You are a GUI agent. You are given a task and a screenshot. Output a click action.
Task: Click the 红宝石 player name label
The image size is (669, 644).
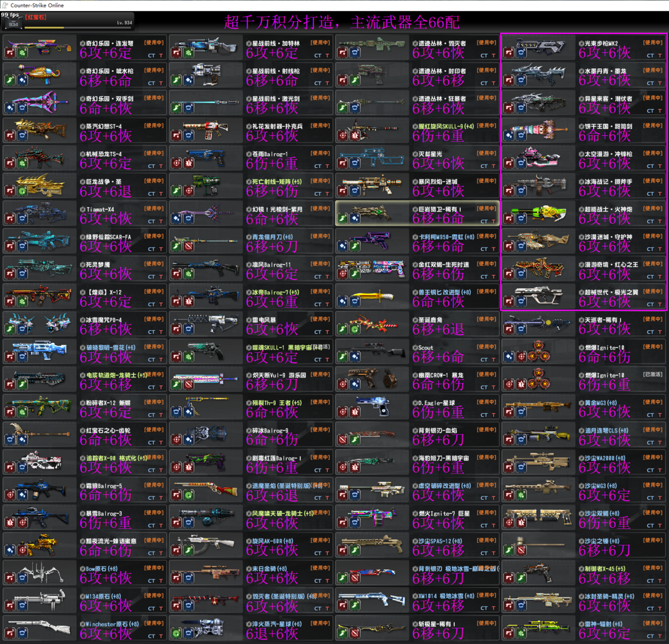coord(35,17)
